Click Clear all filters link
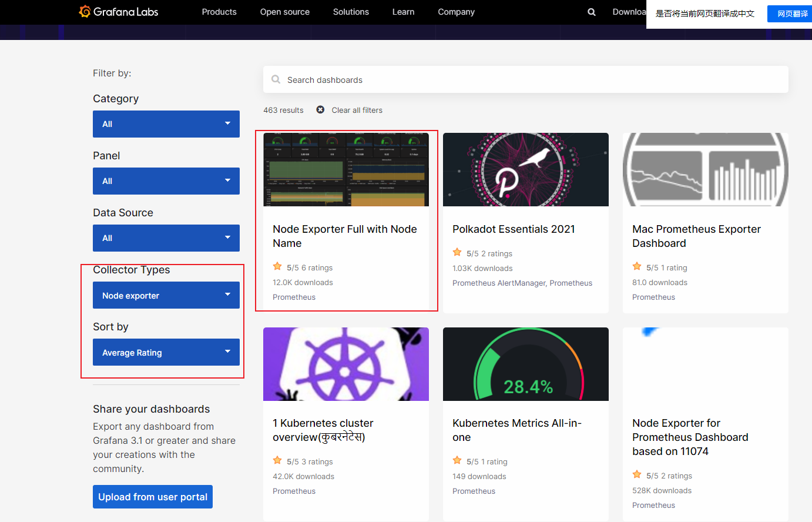Image resolution: width=812 pixels, height=522 pixels. 357,110
